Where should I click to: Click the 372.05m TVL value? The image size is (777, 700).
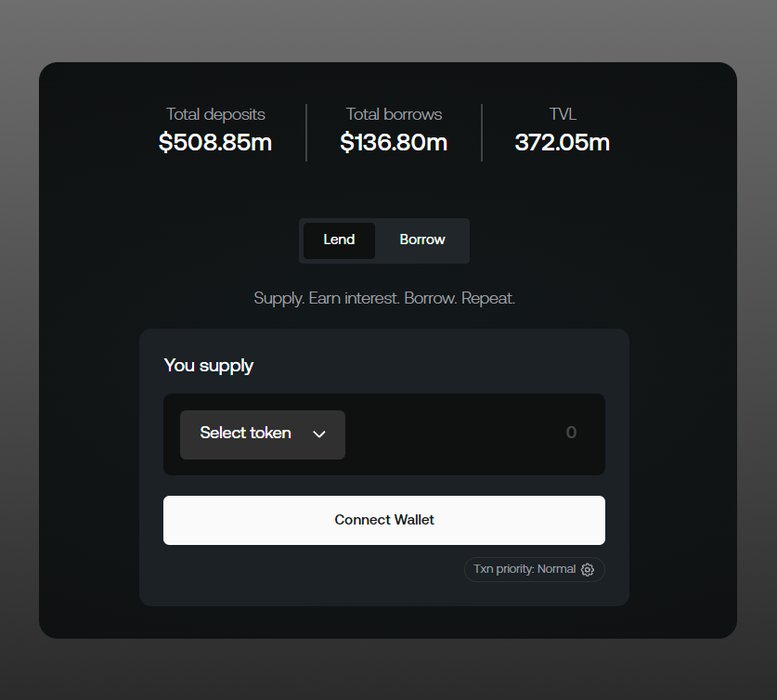[x=562, y=142]
